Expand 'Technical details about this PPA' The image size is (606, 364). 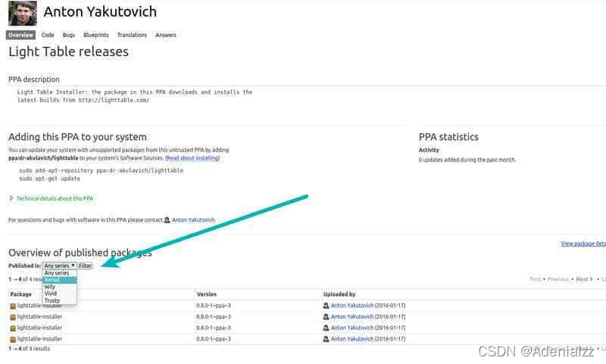tap(55, 198)
